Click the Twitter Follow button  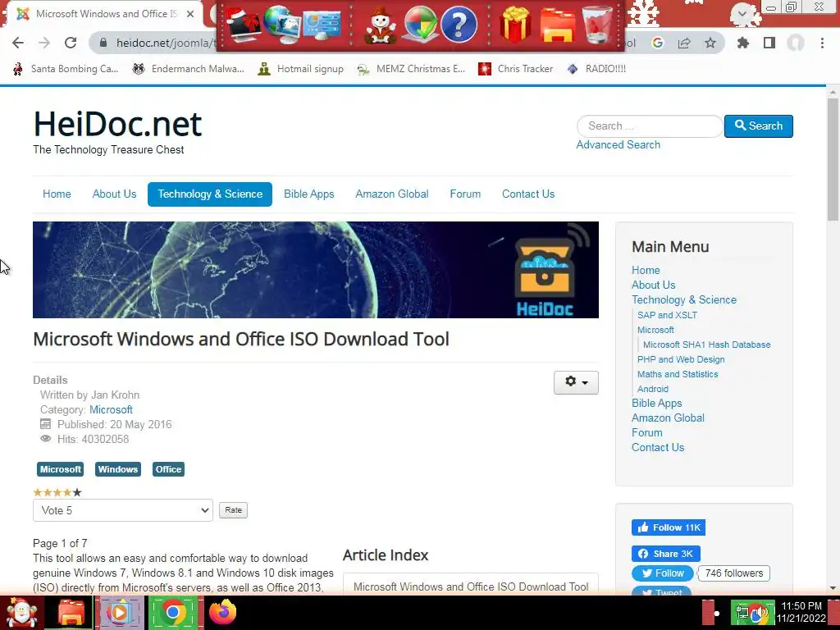663,573
